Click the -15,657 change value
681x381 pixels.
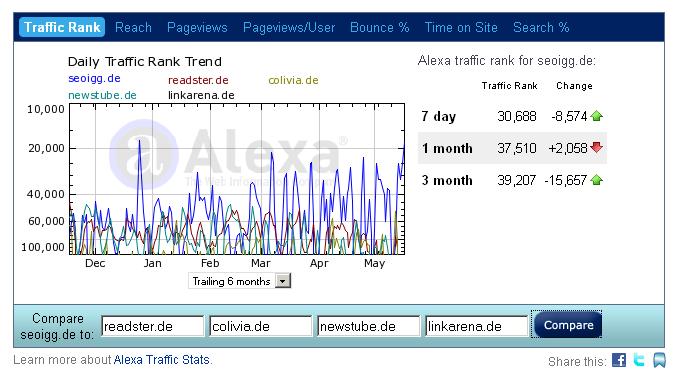565,180
